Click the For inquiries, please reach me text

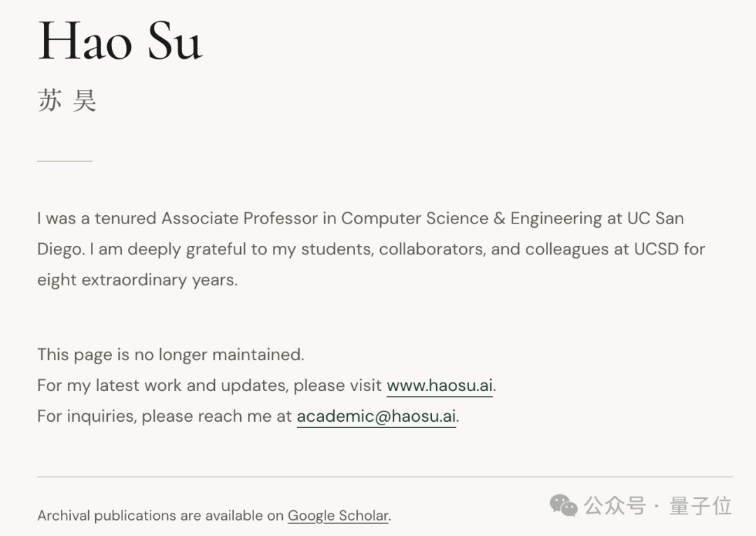164,416
